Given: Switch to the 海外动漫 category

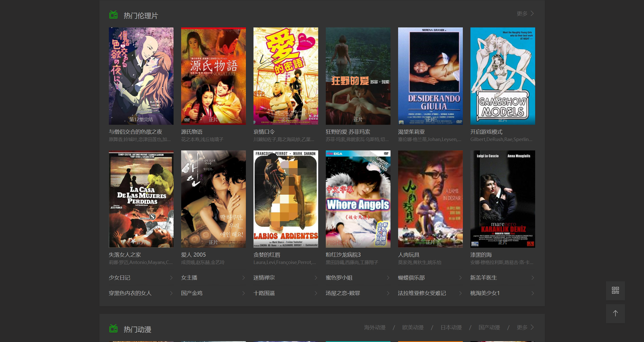Looking at the screenshot, I should point(375,328).
